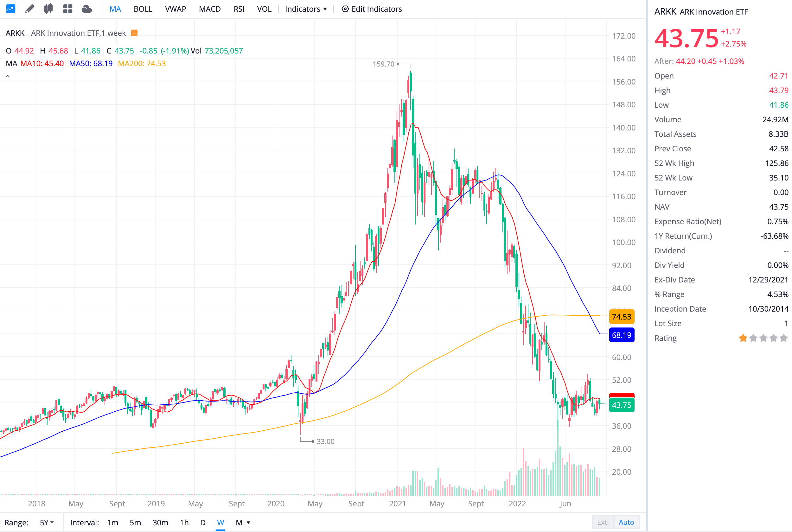Click the Ex-Div Date 12/29/2021
The width and height of the screenshot is (792, 532).
click(768, 280)
